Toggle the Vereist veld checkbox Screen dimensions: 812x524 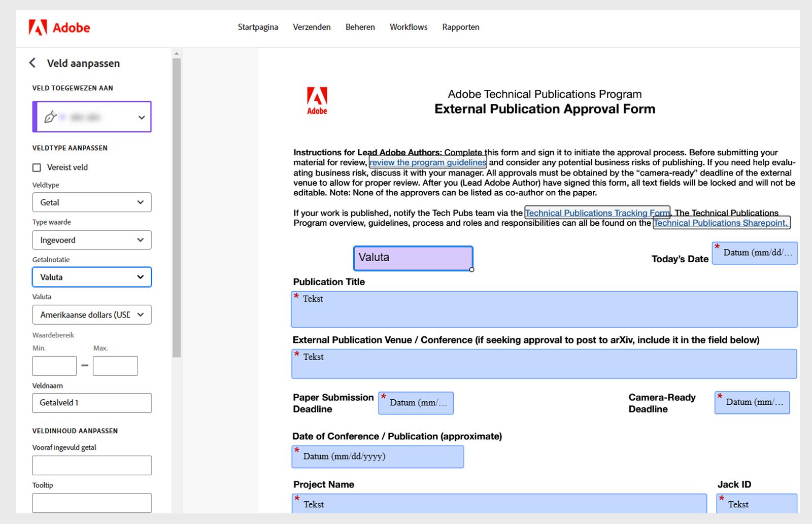click(x=37, y=167)
